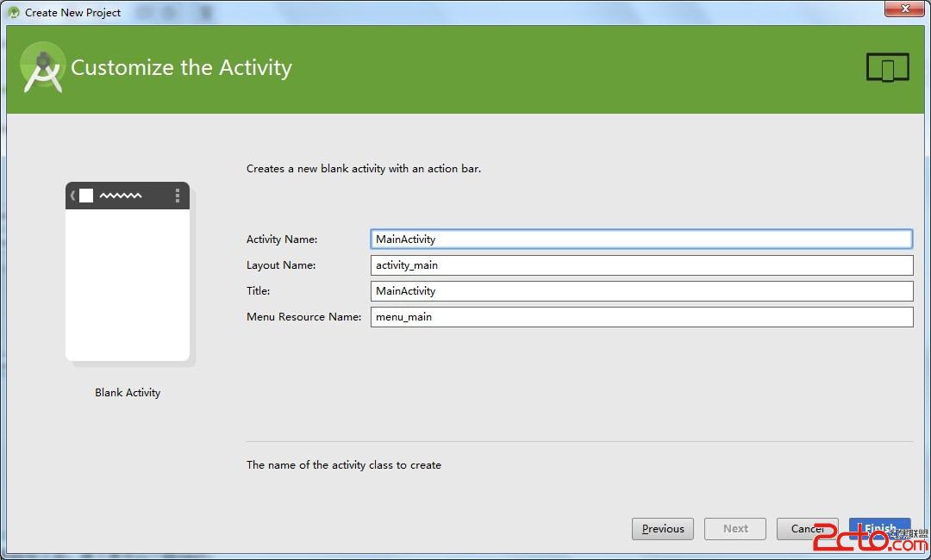Click the Menu Resource Name field
The height and width of the screenshot is (560, 931).
(640, 317)
